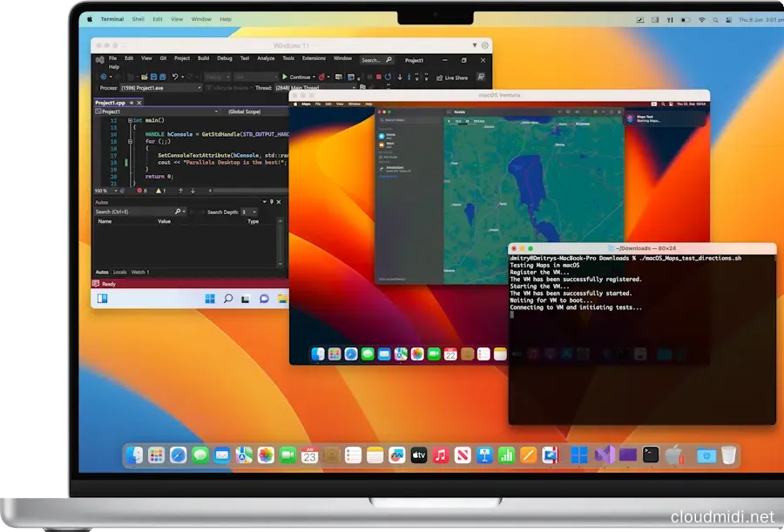Toggle the Break All pause button
Image resolution: width=784 pixels, height=532 pixels.
pos(369,77)
